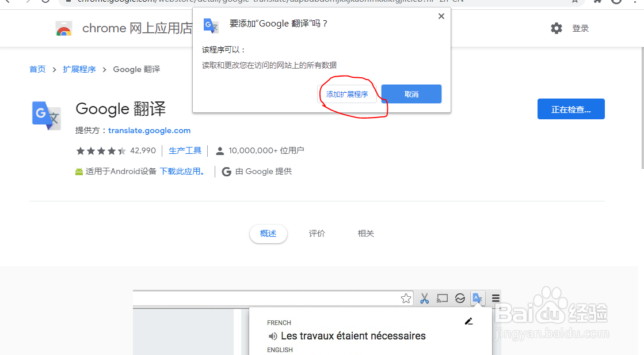Viewport: 644px width, 355px height.
Task: Click 取消 to cancel the dialog
Action: click(x=411, y=94)
